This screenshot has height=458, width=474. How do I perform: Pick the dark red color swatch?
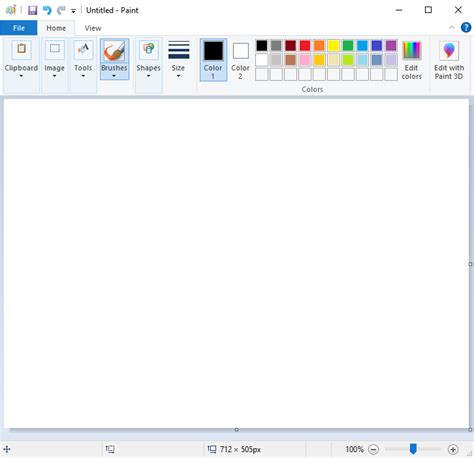pyautogui.click(x=290, y=45)
